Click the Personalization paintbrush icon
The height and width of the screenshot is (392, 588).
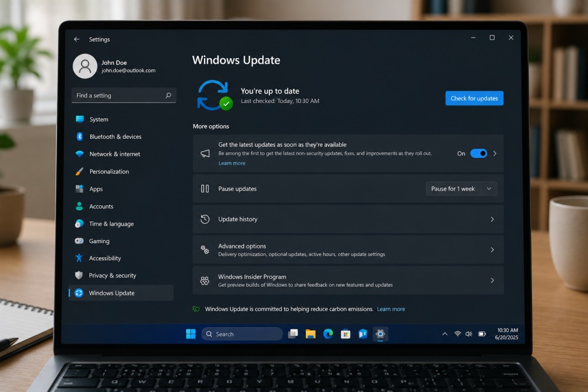(x=79, y=172)
